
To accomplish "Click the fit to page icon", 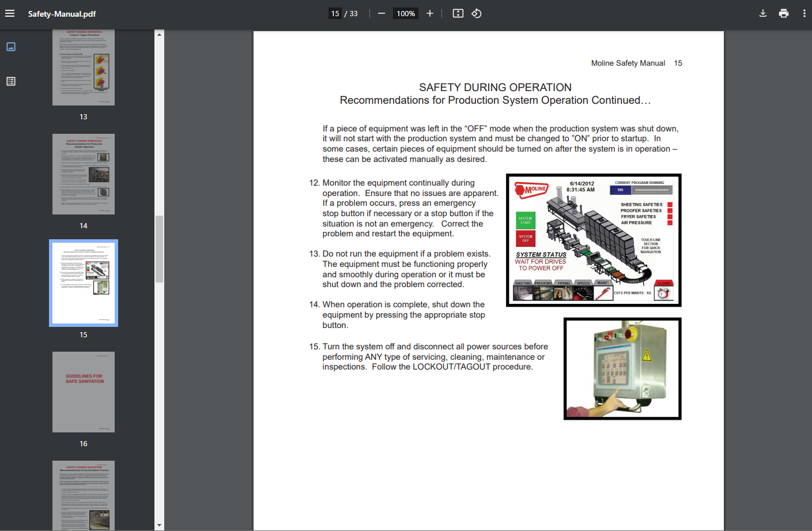I will click(458, 13).
